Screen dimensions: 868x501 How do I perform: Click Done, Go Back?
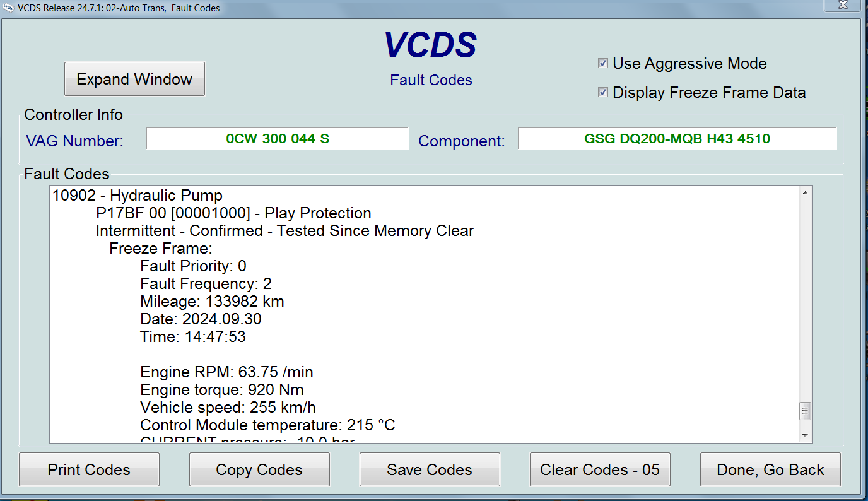point(770,469)
